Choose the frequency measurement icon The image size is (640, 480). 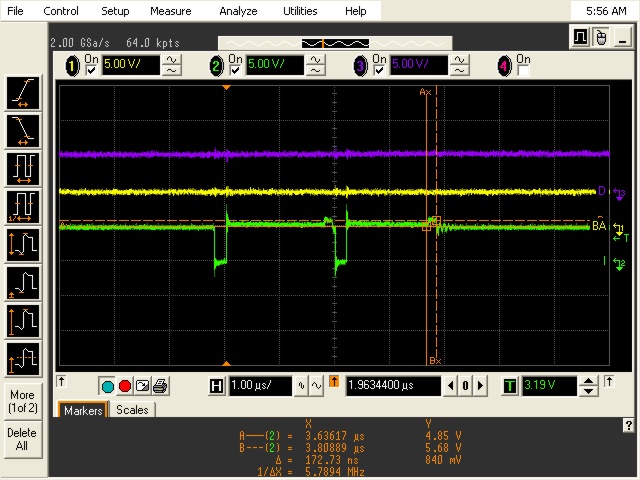pos(23,207)
